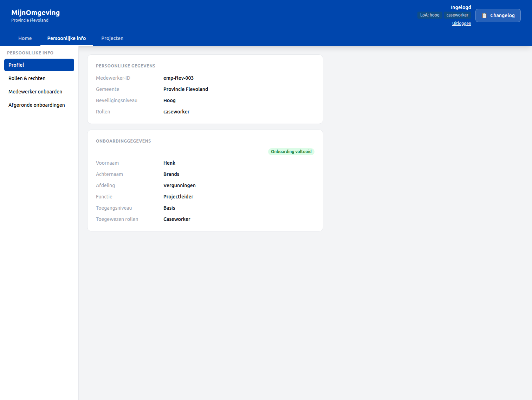This screenshot has height=400, width=532.
Task: Click the MijnOmgeving logo
Action: [x=35, y=12]
